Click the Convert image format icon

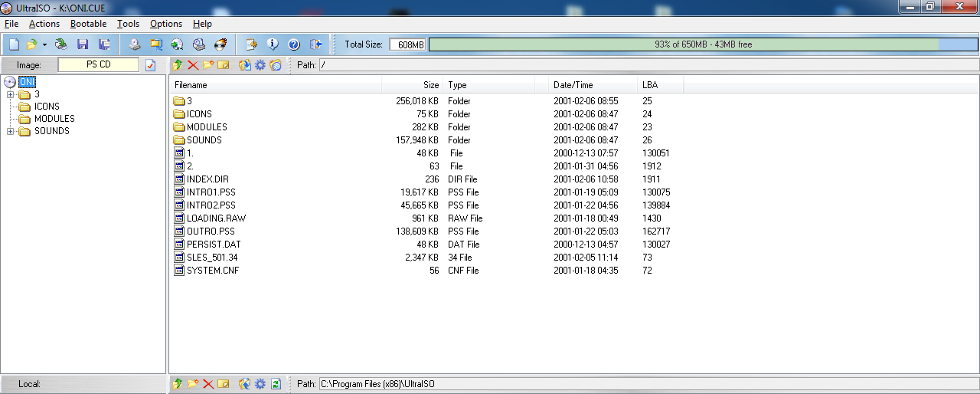tap(156, 44)
